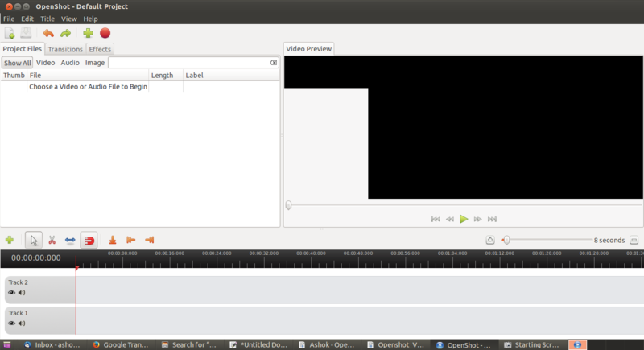Mute the speaker on Track 1
644x350 pixels.
(22, 323)
